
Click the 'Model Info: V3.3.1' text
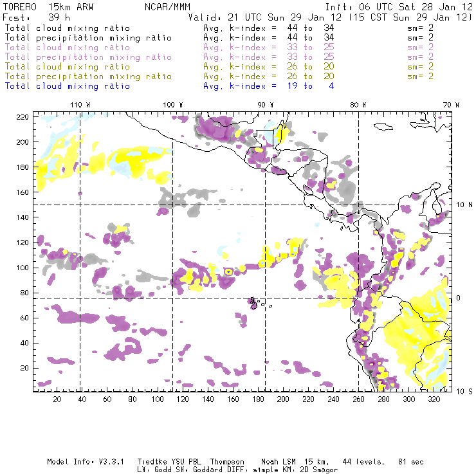coord(86,462)
